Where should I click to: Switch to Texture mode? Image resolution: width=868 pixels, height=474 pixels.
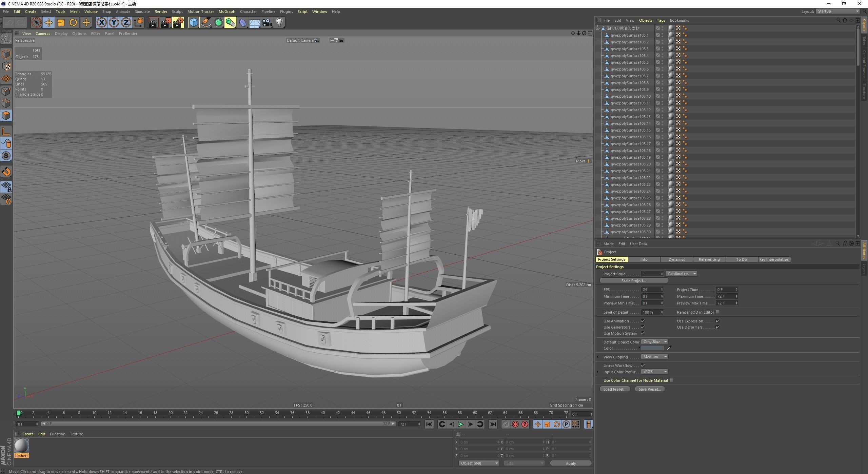tap(6, 66)
